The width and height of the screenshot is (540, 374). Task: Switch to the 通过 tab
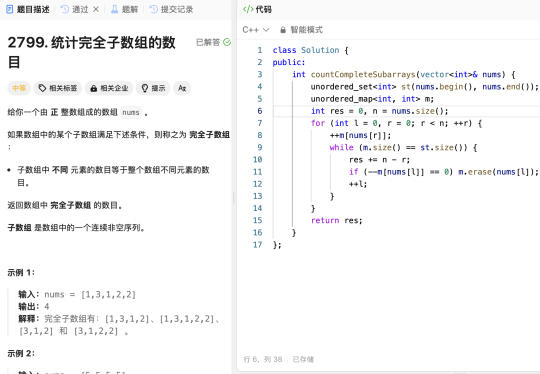point(74,9)
